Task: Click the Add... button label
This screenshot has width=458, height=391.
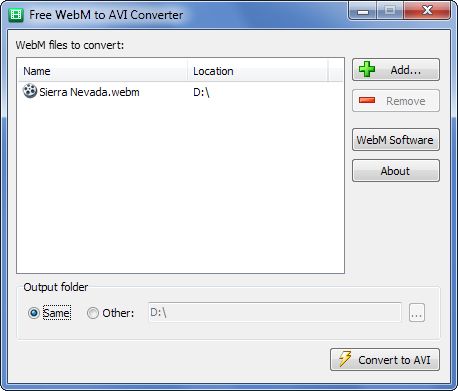Action: click(406, 70)
